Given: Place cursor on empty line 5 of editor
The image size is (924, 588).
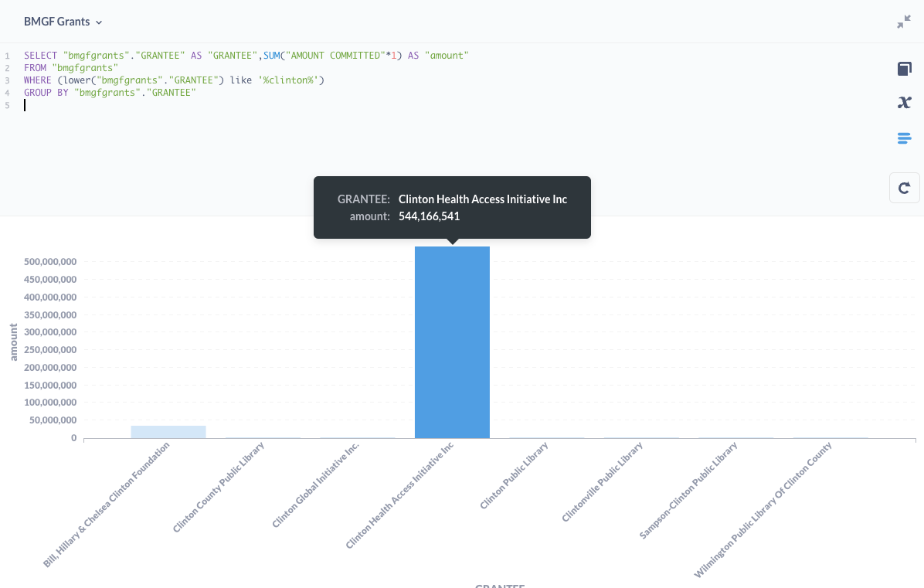Looking at the screenshot, I should [x=155, y=105].
